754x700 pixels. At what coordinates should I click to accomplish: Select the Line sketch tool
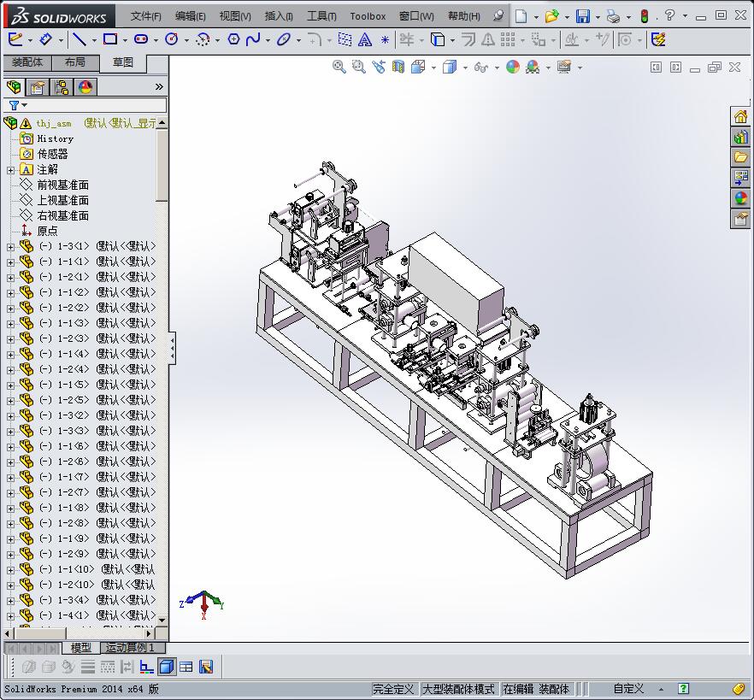78,39
